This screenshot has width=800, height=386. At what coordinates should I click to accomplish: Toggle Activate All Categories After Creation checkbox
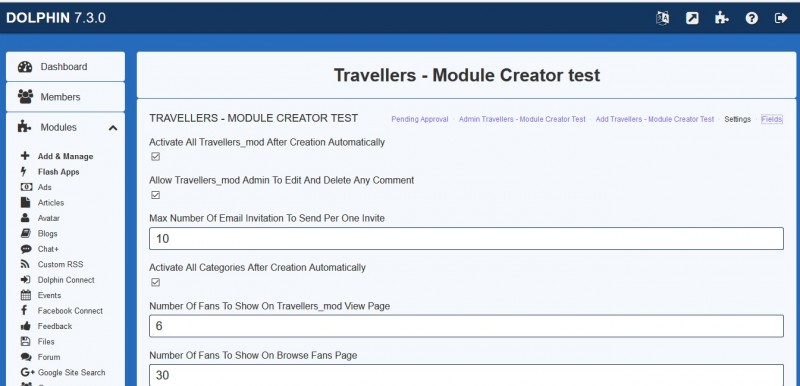tap(156, 282)
